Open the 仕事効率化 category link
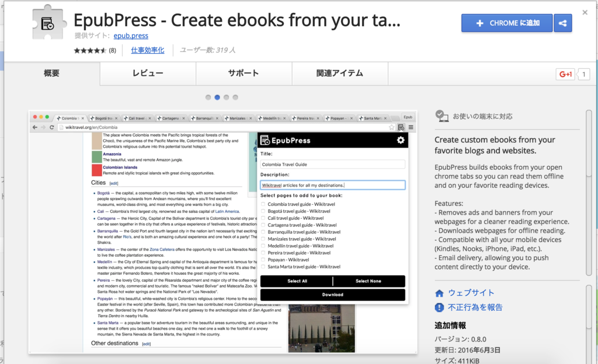The width and height of the screenshot is (598, 364). (x=148, y=50)
